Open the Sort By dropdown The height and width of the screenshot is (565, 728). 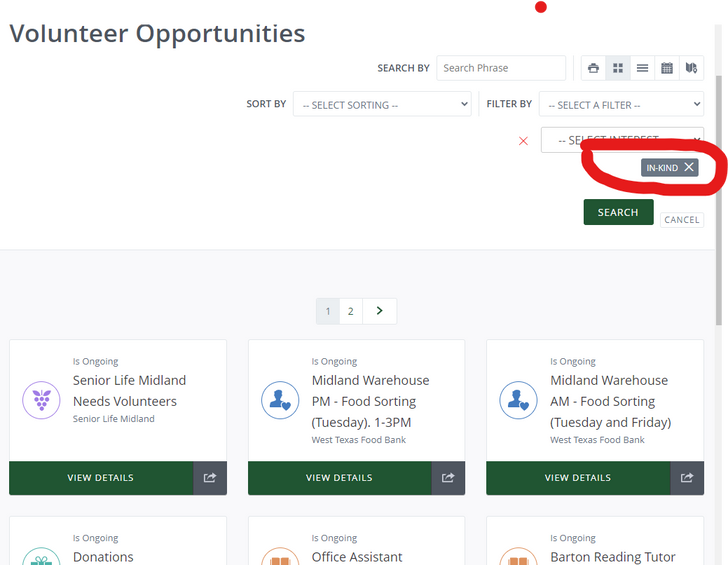[381, 105]
